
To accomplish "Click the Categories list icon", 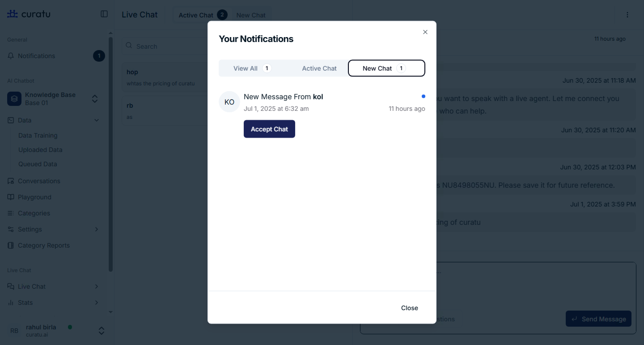I will [x=11, y=213].
